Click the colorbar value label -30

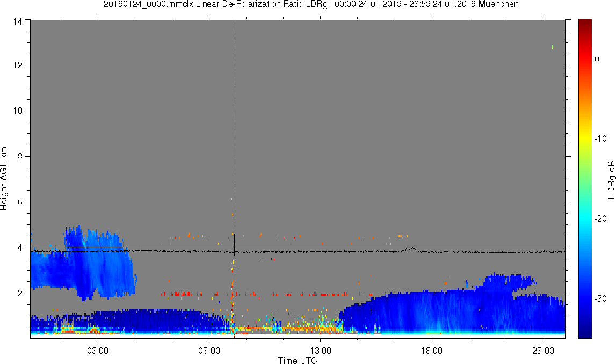point(600,299)
